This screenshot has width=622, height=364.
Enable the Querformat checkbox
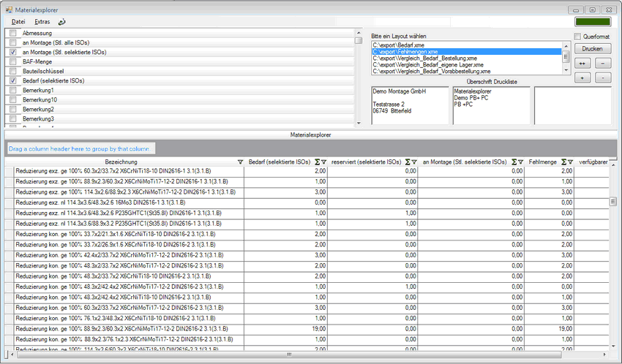click(577, 36)
